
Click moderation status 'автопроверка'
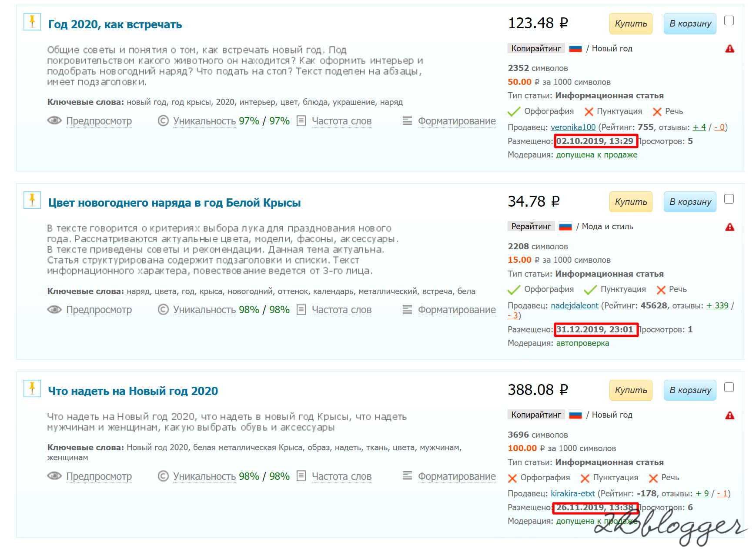coord(582,343)
